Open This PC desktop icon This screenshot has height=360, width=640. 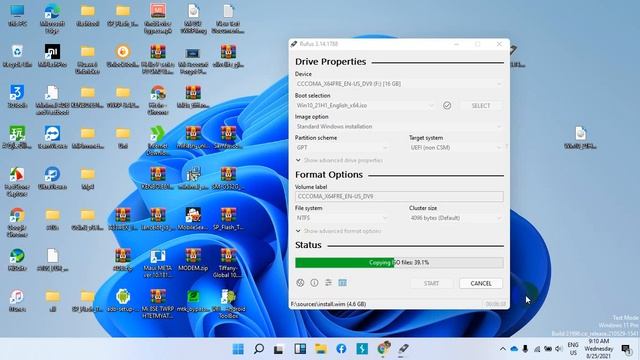[17, 15]
